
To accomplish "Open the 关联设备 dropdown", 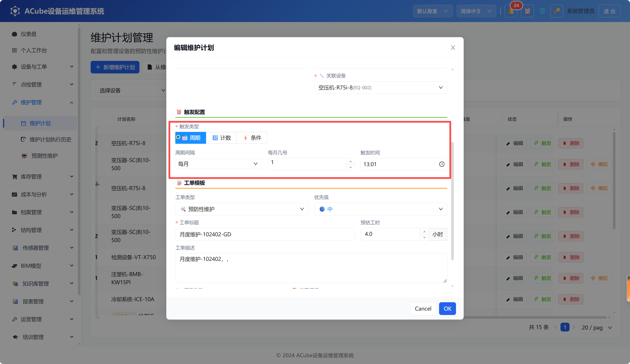I will [x=381, y=87].
